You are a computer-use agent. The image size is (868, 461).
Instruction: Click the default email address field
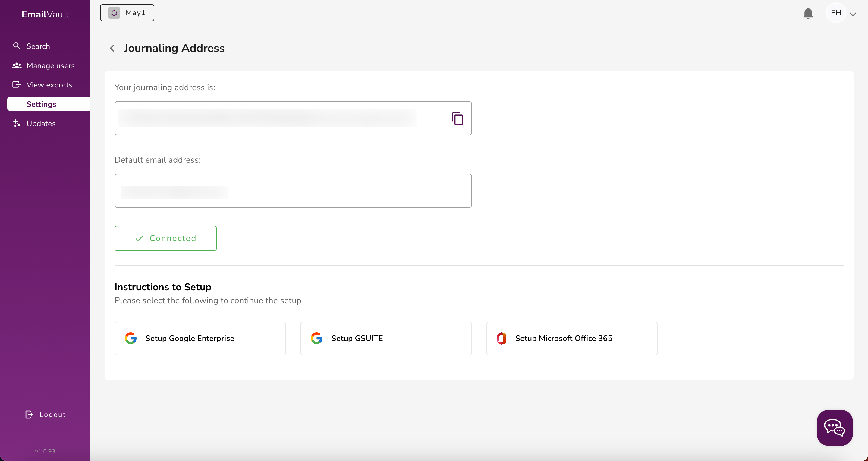coord(293,191)
